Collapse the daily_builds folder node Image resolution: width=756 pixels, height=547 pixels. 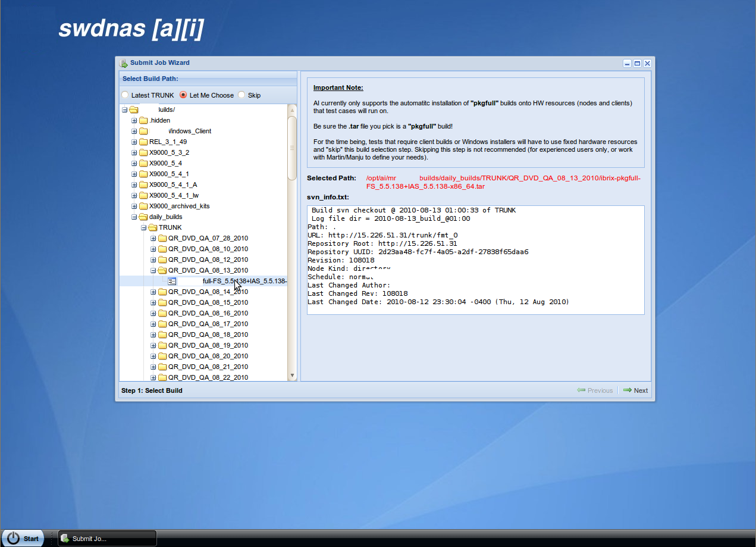pos(134,217)
